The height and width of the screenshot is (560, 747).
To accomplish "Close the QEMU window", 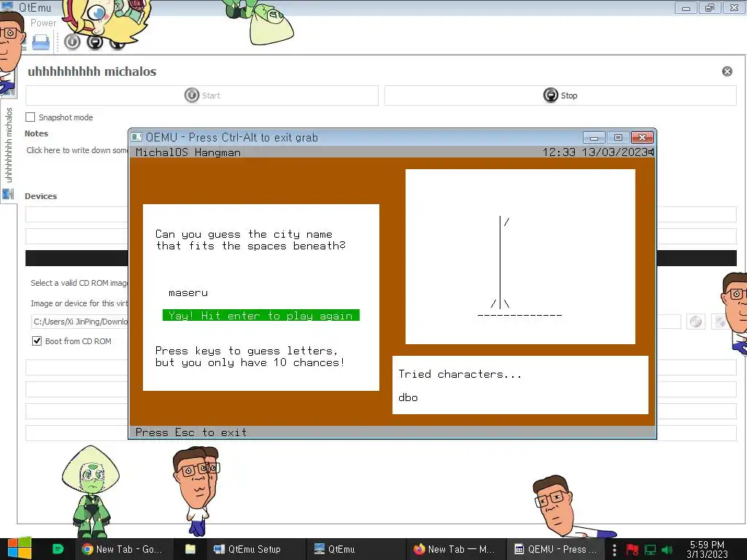I will point(642,138).
